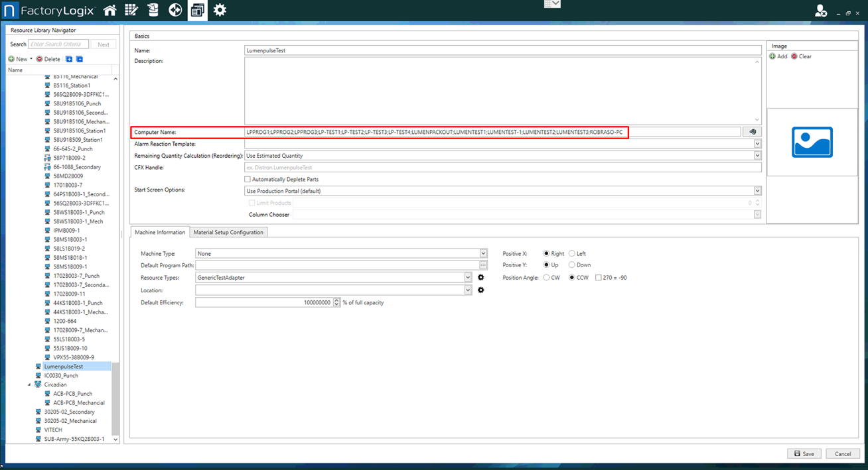
Task: Open the settings gear in top toolbar
Action: click(x=220, y=10)
